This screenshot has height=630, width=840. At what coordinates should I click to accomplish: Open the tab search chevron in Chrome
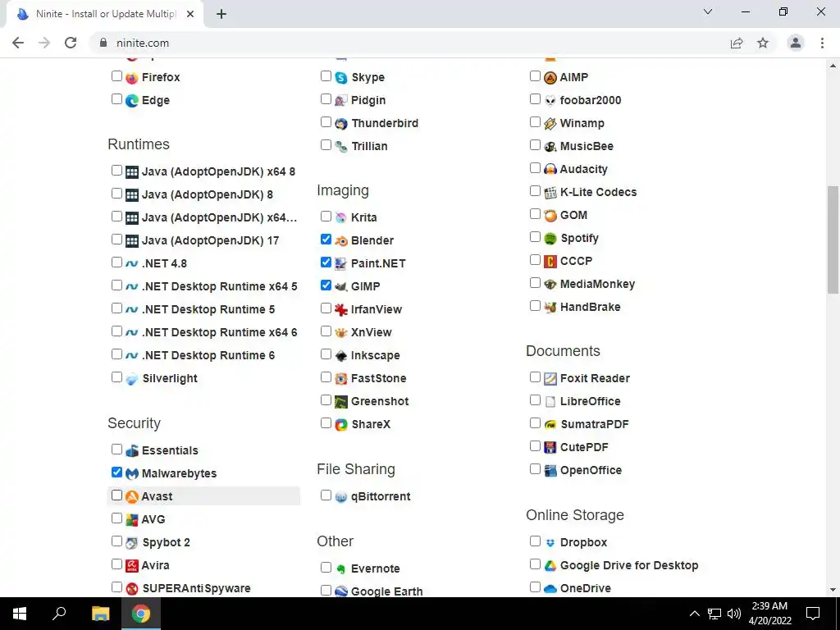tap(708, 11)
